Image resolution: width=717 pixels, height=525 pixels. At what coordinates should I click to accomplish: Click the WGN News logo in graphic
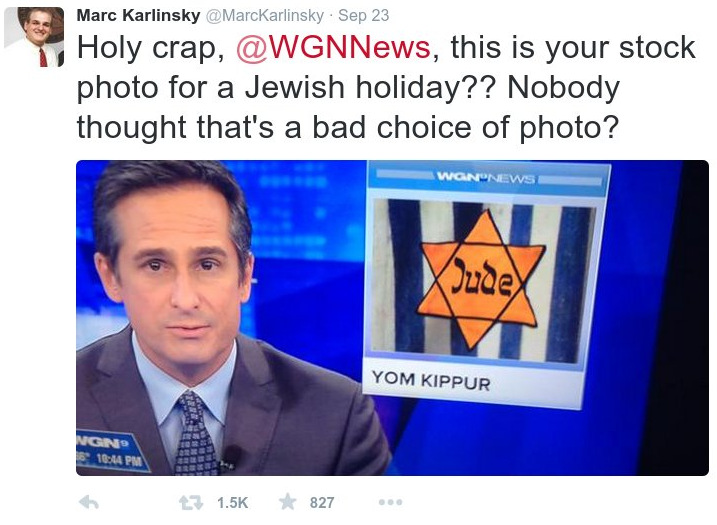click(x=486, y=177)
